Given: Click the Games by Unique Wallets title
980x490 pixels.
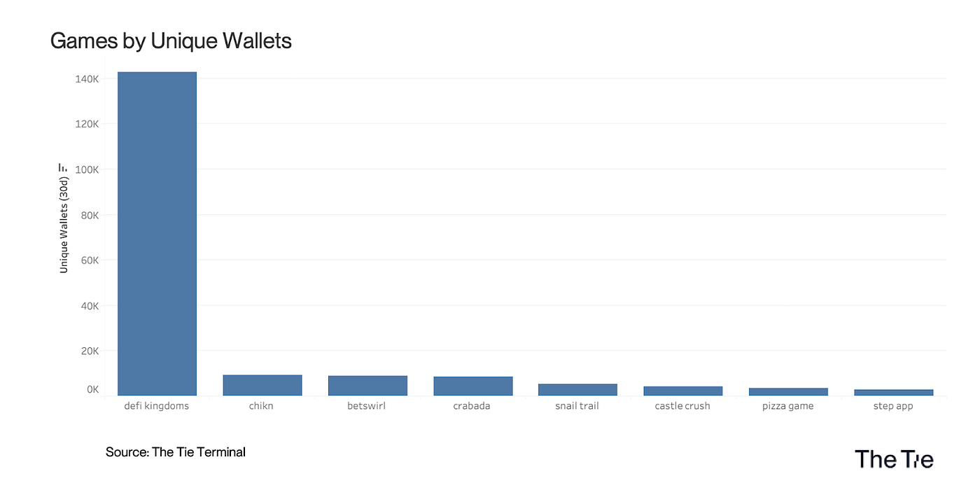Looking at the screenshot, I should click(x=171, y=41).
